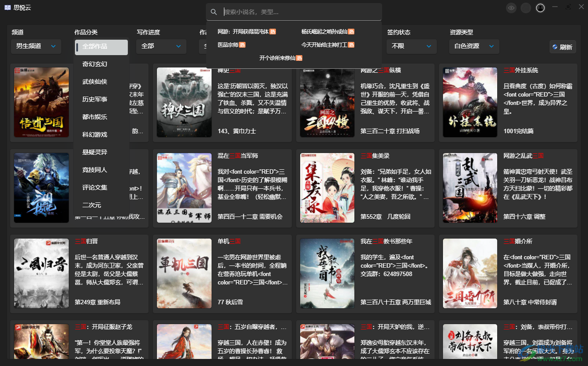Open the 三国归晋 book cover
Viewport: 588px width, 366px height.
point(41,273)
